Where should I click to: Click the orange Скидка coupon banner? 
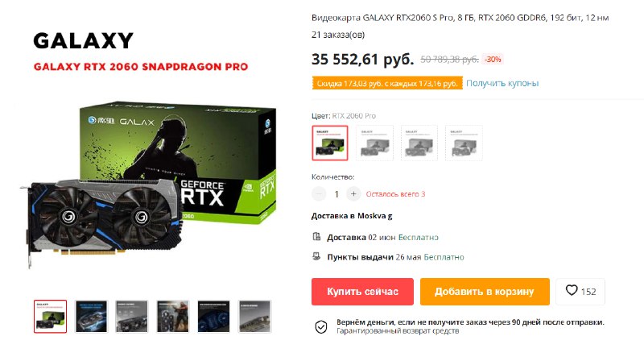387,83
